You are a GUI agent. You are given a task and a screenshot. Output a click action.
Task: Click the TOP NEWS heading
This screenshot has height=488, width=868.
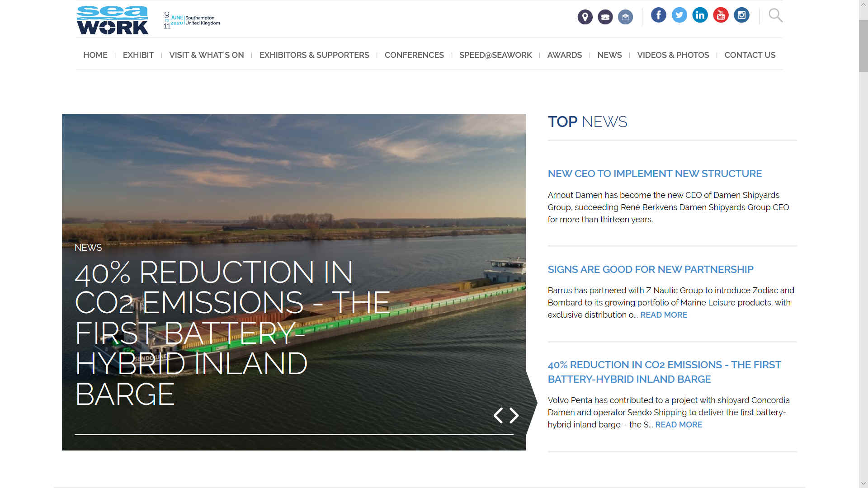587,122
